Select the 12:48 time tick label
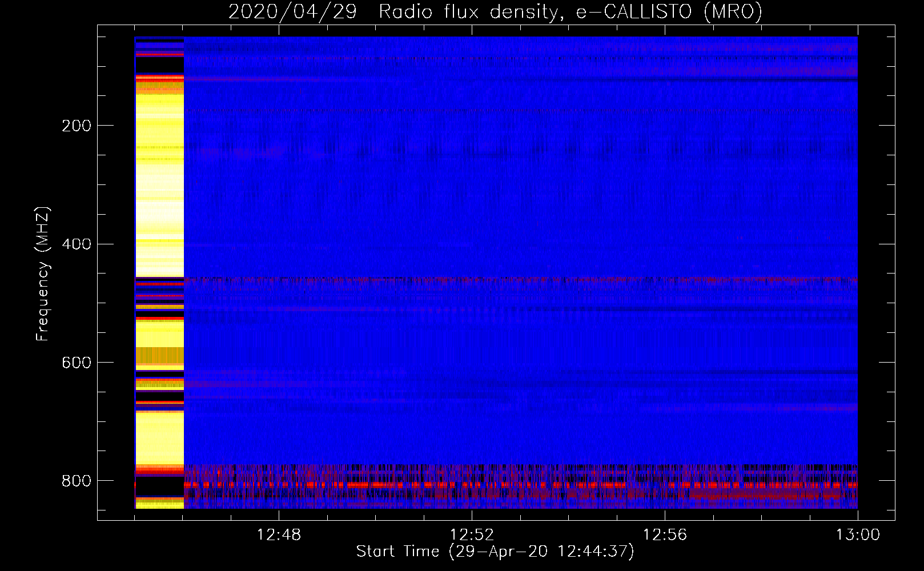This screenshot has width=924, height=571. click(x=279, y=535)
